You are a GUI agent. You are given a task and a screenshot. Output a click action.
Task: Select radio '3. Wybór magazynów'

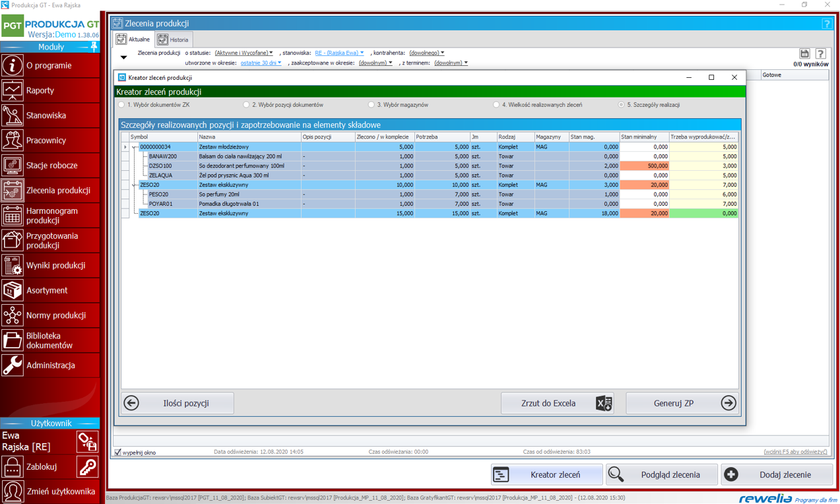tap(372, 105)
